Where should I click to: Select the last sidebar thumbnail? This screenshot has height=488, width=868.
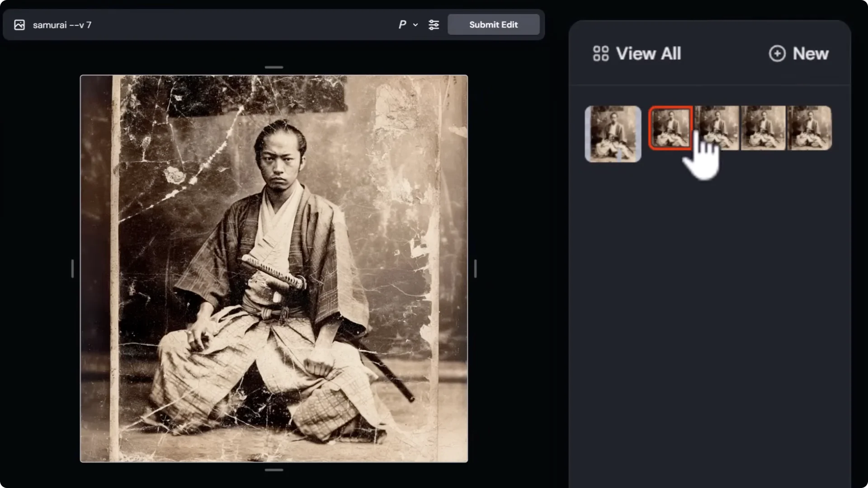pyautogui.click(x=809, y=128)
